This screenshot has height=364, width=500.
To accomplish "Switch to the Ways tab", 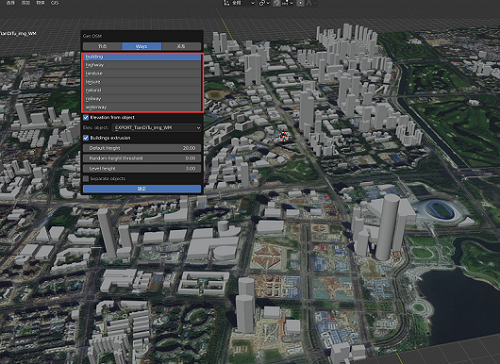I will pos(141,46).
